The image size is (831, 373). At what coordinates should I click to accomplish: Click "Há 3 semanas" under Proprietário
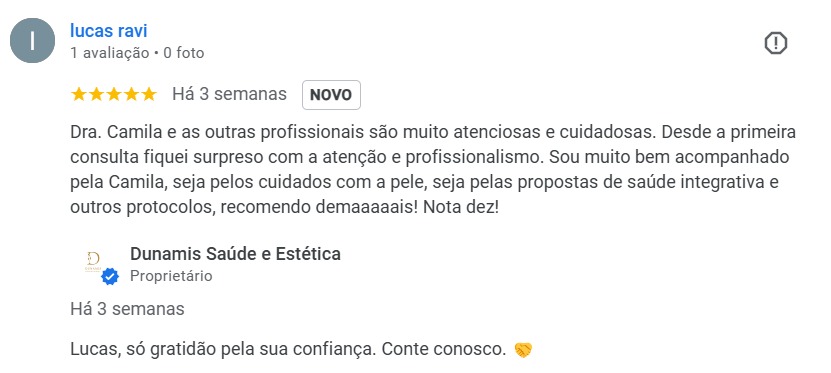127,309
